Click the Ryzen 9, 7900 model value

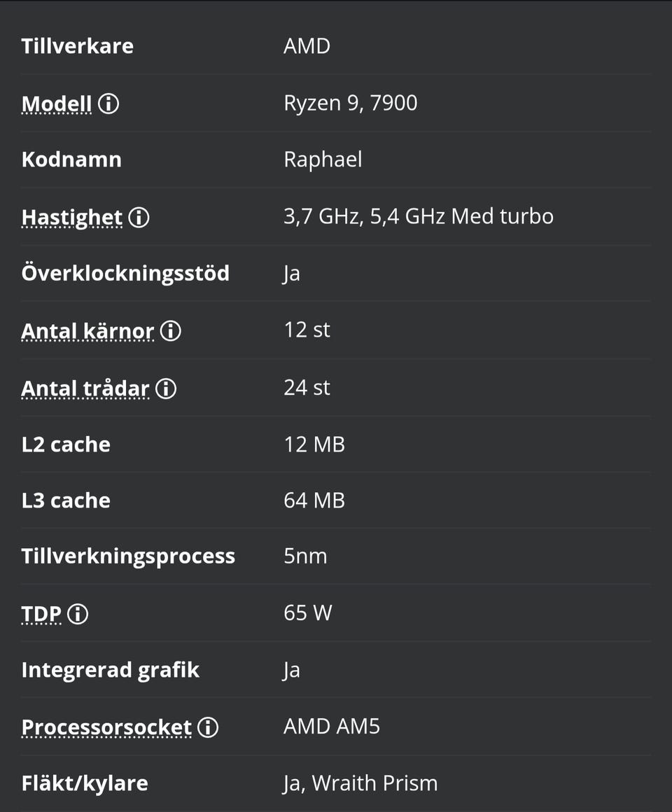tap(350, 103)
